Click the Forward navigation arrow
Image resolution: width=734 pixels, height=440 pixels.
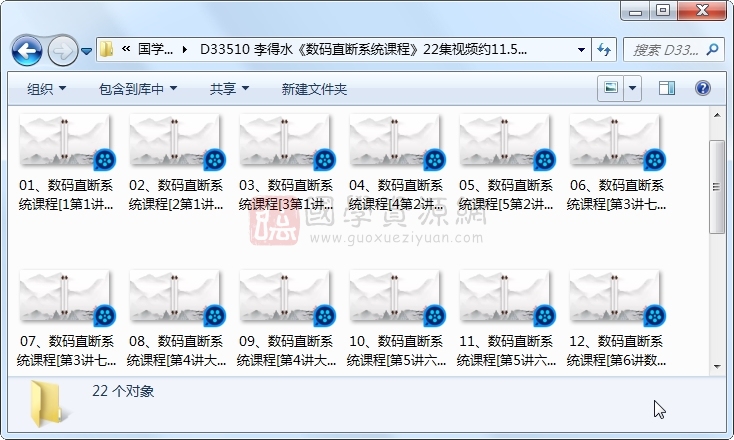62,50
